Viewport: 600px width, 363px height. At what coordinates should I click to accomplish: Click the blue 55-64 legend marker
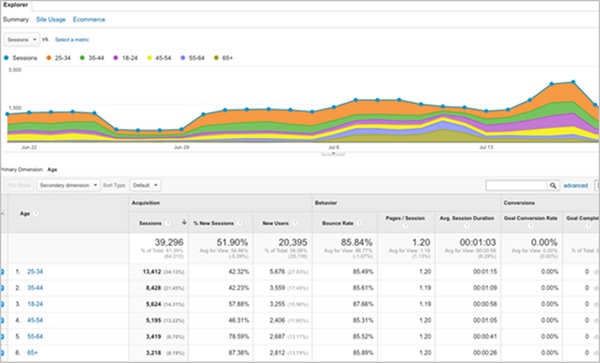click(x=183, y=58)
